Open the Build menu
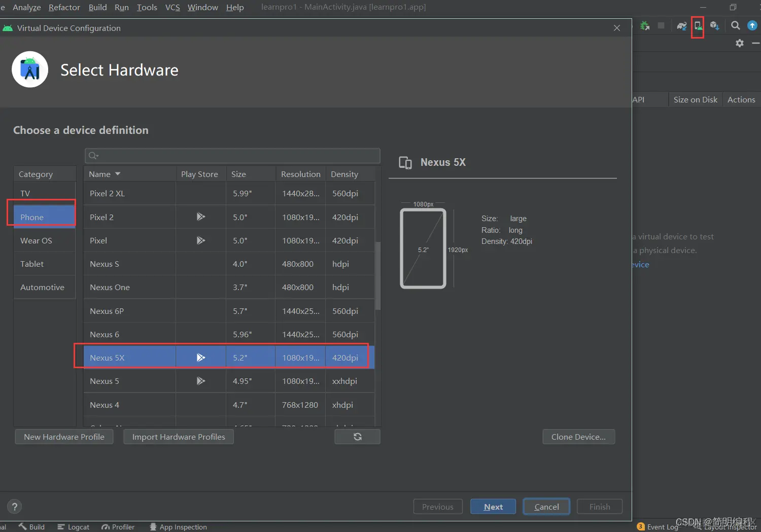Viewport: 761px width, 532px height. pos(98,7)
